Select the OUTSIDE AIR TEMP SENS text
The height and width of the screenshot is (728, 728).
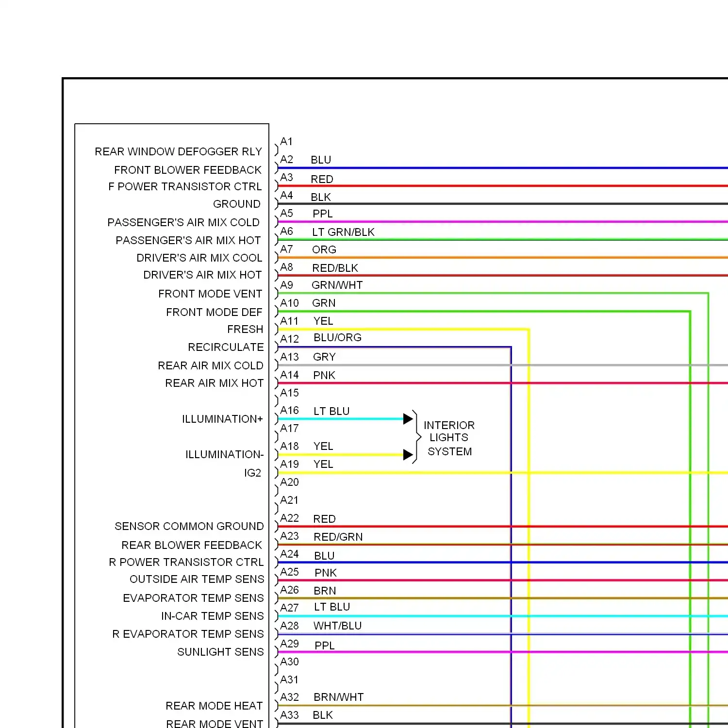[x=197, y=579]
